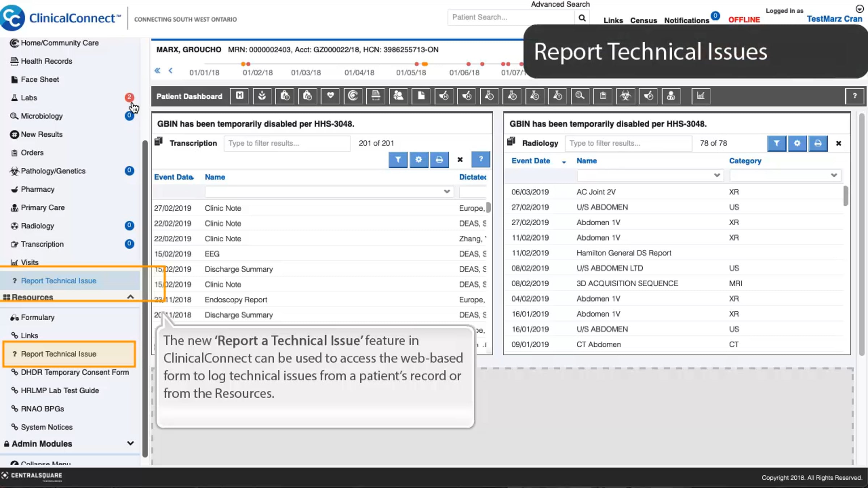The height and width of the screenshot is (488, 868).
Task: Click the Patient Search input field
Action: [x=511, y=17]
